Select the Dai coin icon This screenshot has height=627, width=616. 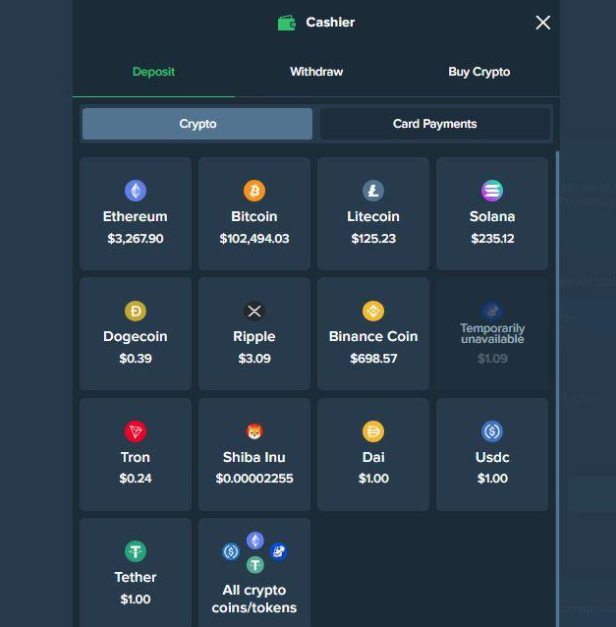[373, 431]
